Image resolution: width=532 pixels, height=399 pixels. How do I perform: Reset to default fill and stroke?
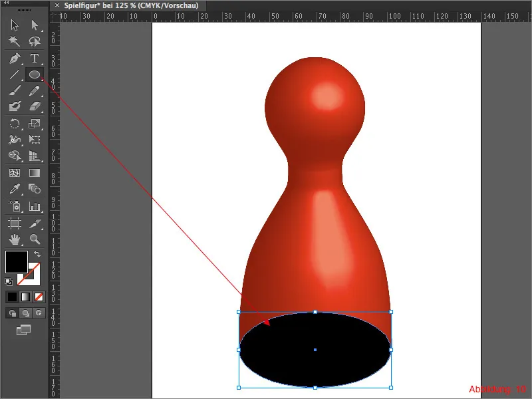tap(9, 281)
